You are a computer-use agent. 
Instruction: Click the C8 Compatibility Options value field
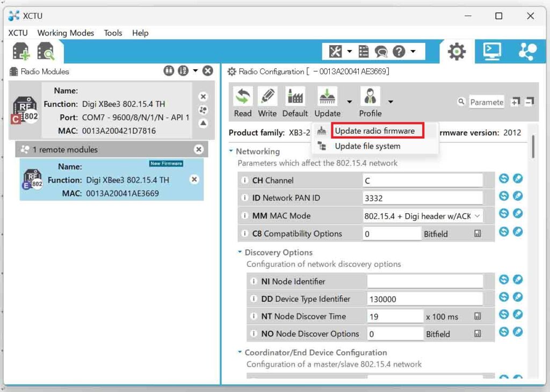coord(392,234)
